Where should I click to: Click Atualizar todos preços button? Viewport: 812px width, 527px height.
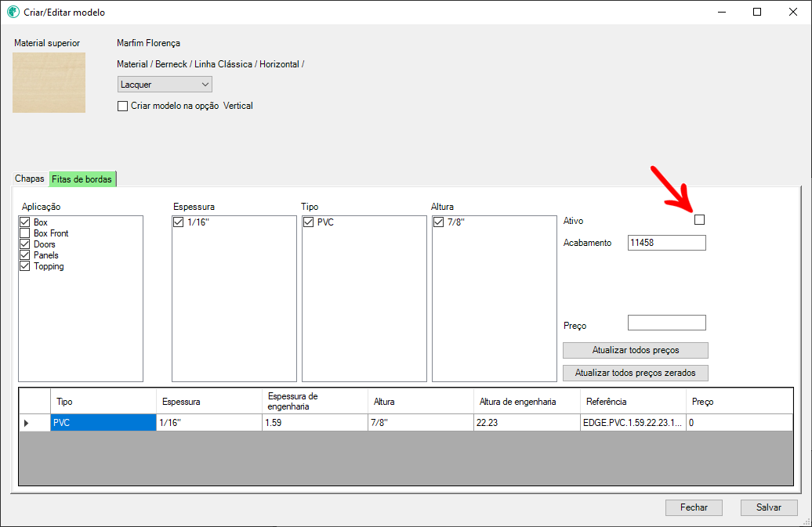point(636,350)
